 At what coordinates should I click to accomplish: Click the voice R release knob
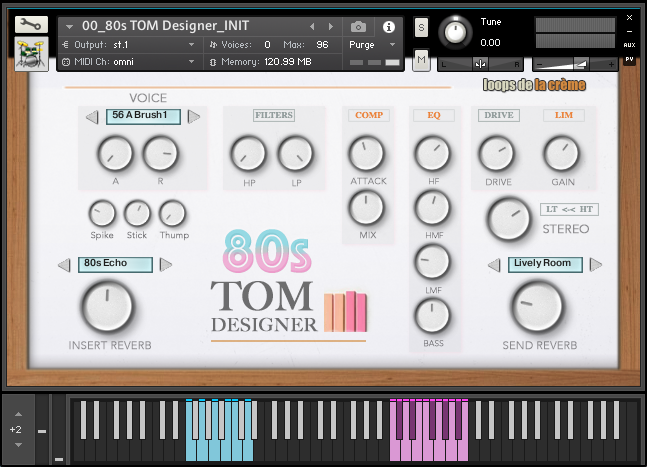161,154
